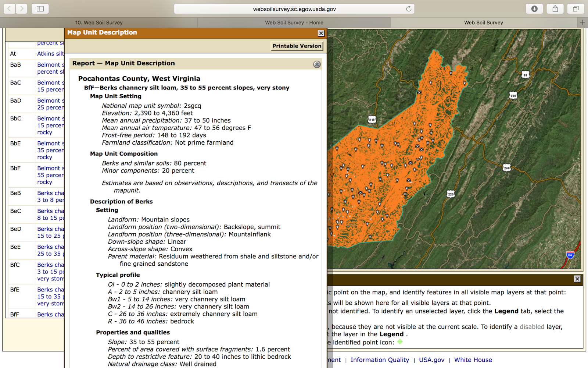Click the forward navigation arrow
Screen dimensions: 588x368
point(21,8)
